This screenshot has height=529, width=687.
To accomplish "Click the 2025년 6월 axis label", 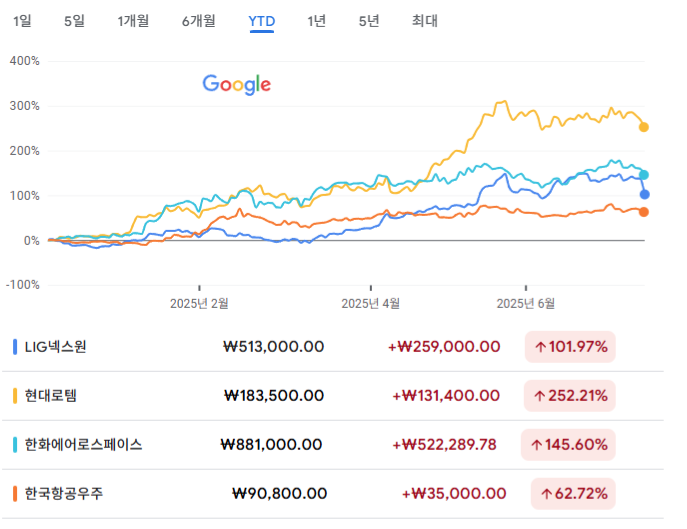I will [x=526, y=303].
